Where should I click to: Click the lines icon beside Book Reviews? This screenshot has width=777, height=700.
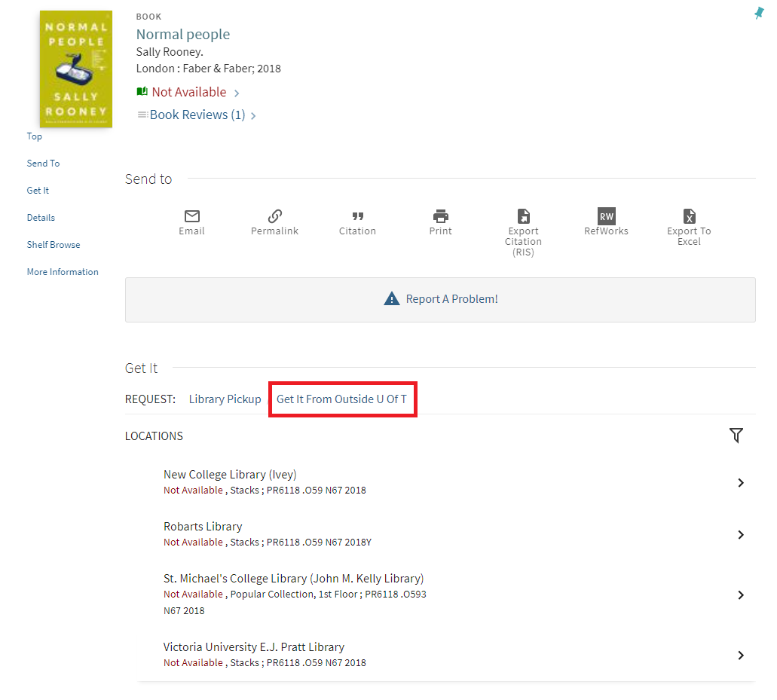pyautogui.click(x=142, y=115)
